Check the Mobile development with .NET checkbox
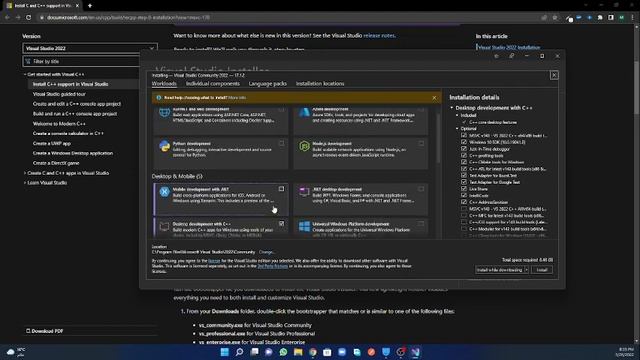Viewport: 640px width, 360px height. tap(281, 189)
